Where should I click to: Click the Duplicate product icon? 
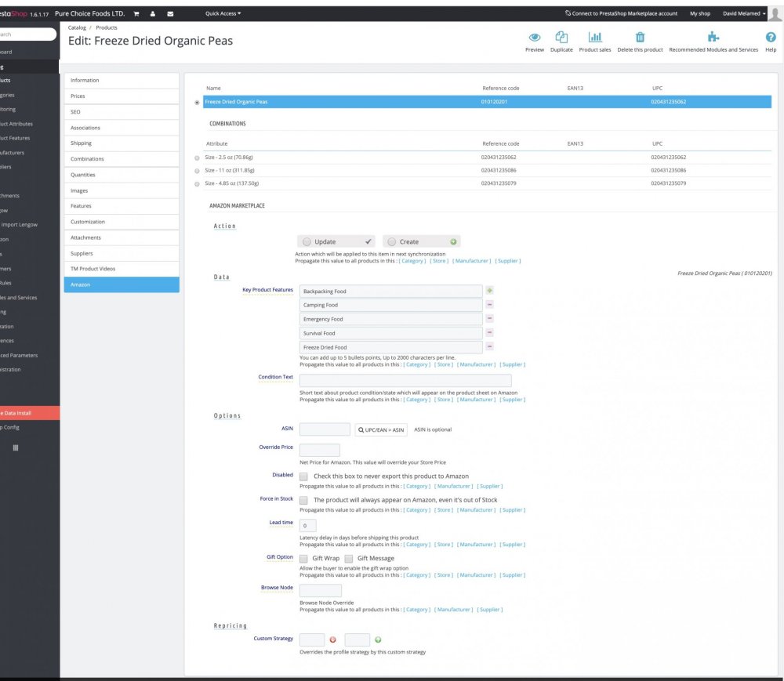561,37
